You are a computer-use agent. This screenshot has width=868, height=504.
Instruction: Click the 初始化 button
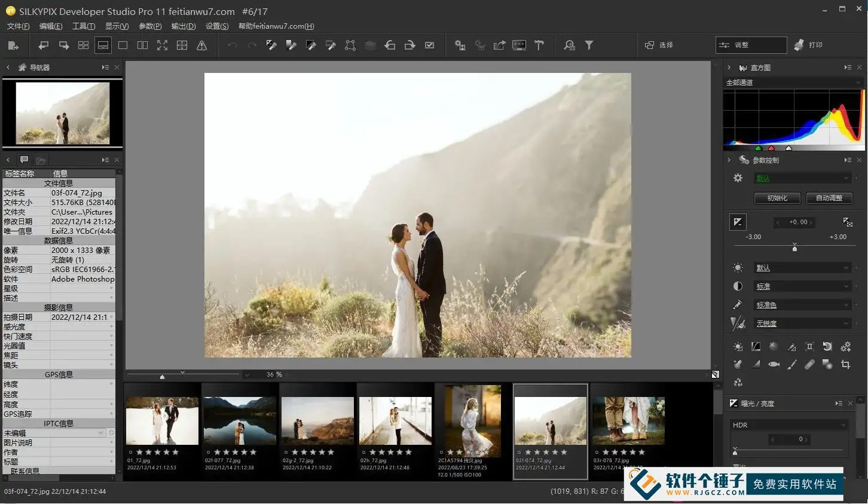click(x=777, y=198)
